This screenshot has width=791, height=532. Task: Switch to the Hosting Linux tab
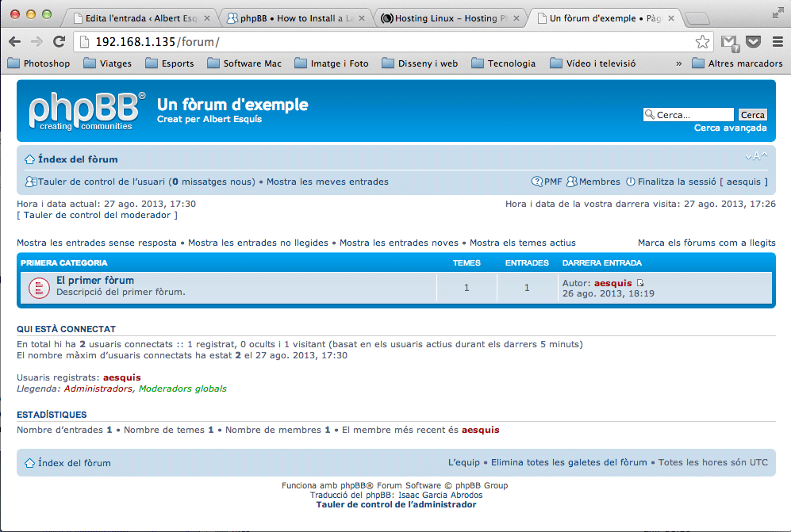click(451, 18)
